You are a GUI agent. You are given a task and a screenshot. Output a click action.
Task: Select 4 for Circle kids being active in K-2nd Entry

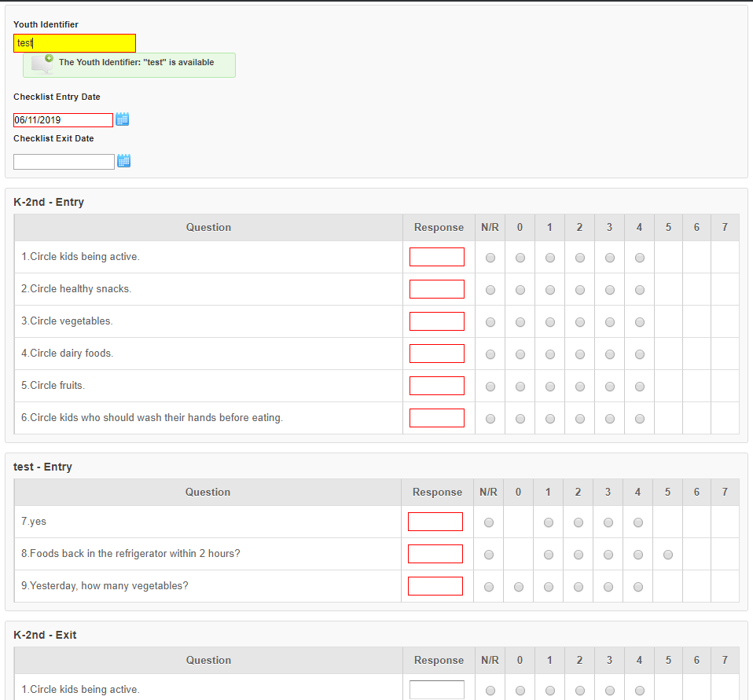coord(640,258)
